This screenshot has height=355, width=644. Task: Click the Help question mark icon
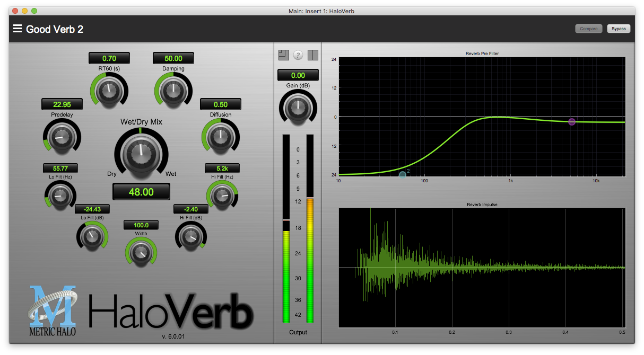point(298,55)
